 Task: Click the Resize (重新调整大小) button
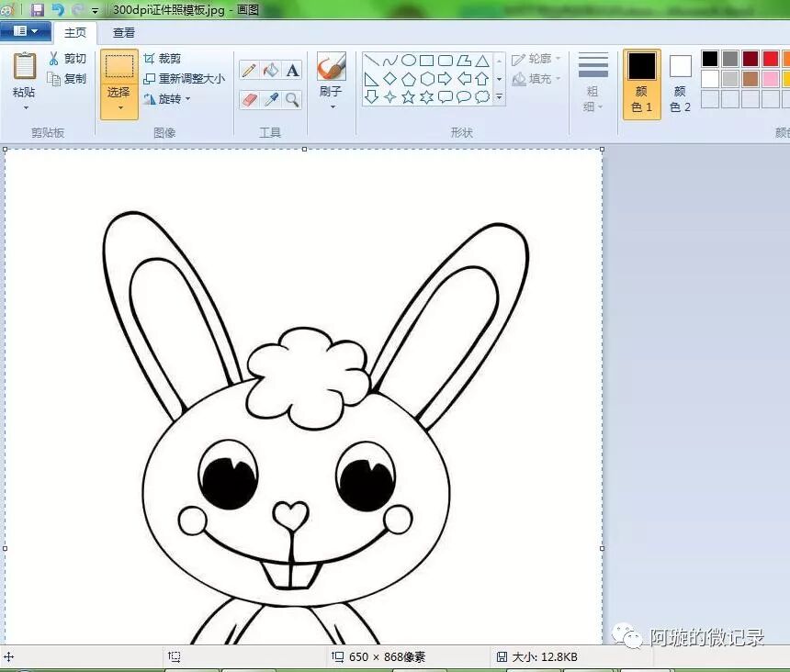(x=184, y=79)
